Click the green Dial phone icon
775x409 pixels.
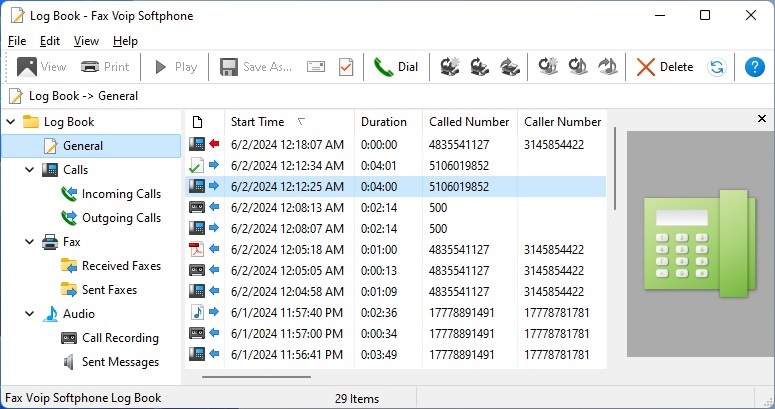click(x=383, y=67)
